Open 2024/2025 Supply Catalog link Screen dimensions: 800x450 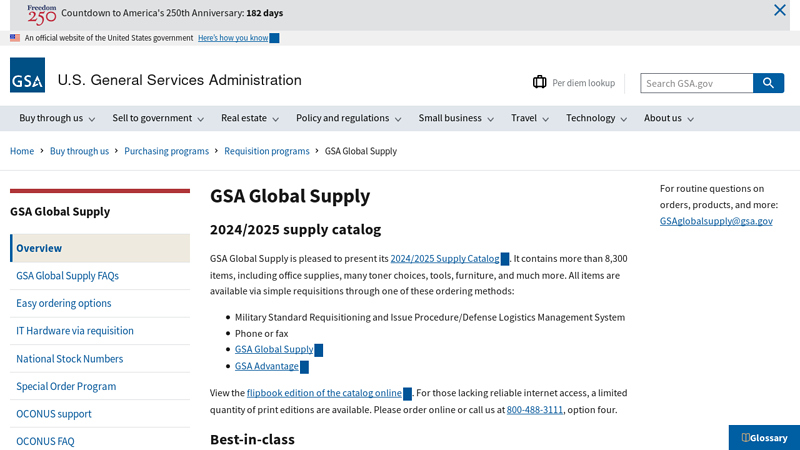pyautogui.click(x=445, y=259)
